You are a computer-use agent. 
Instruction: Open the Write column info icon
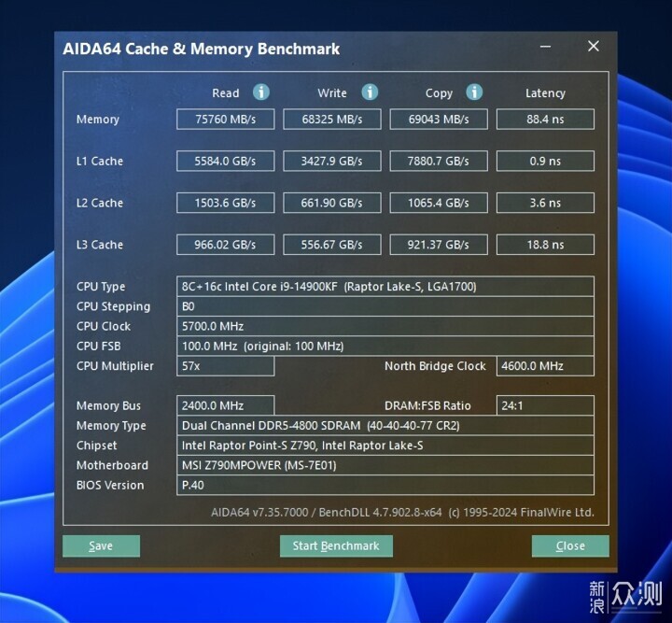[x=370, y=92]
